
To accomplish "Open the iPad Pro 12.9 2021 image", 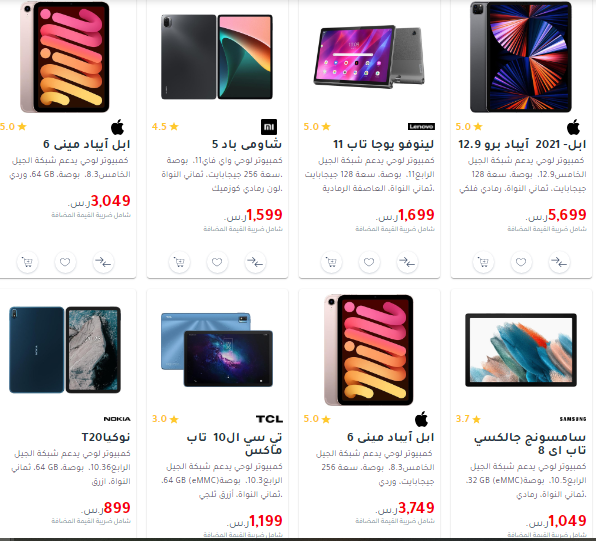I will tap(521, 57).
